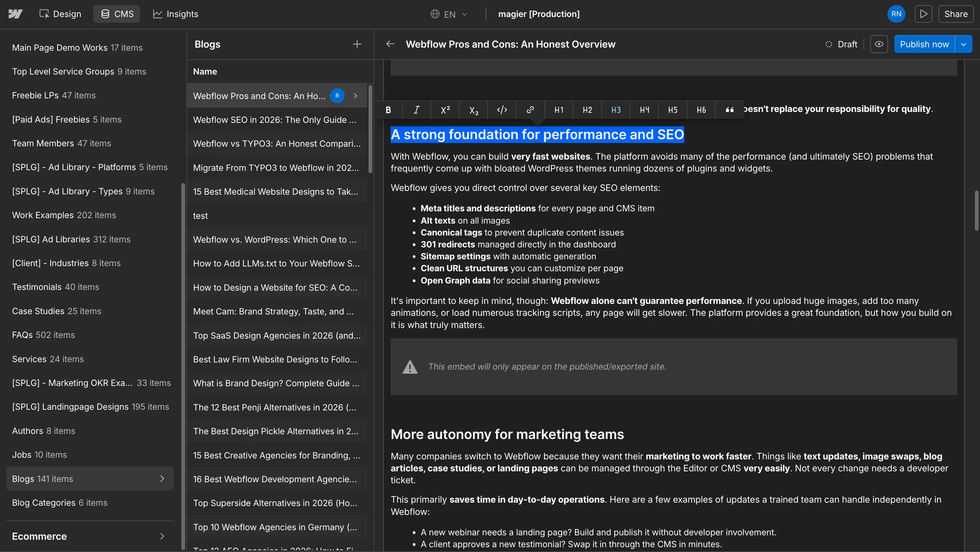Open 'Webflow vs TYPO3' blog item
Image resolution: width=980 pixels, height=552 pixels.
[x=277, y=144]
